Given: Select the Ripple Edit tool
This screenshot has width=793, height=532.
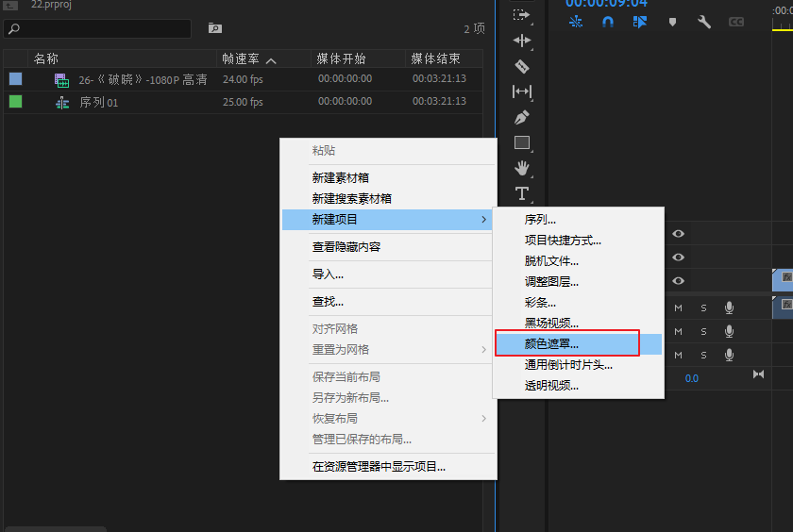Looking at the screenshot, I should click(522, 41).
